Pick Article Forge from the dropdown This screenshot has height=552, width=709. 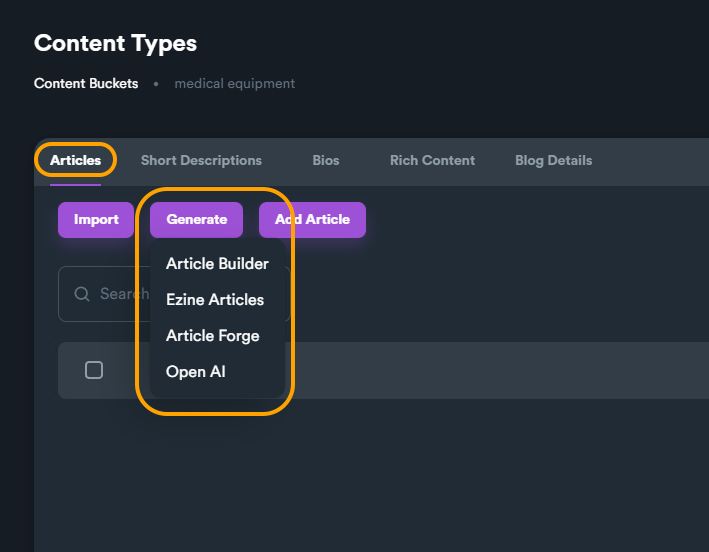[212, 336]
